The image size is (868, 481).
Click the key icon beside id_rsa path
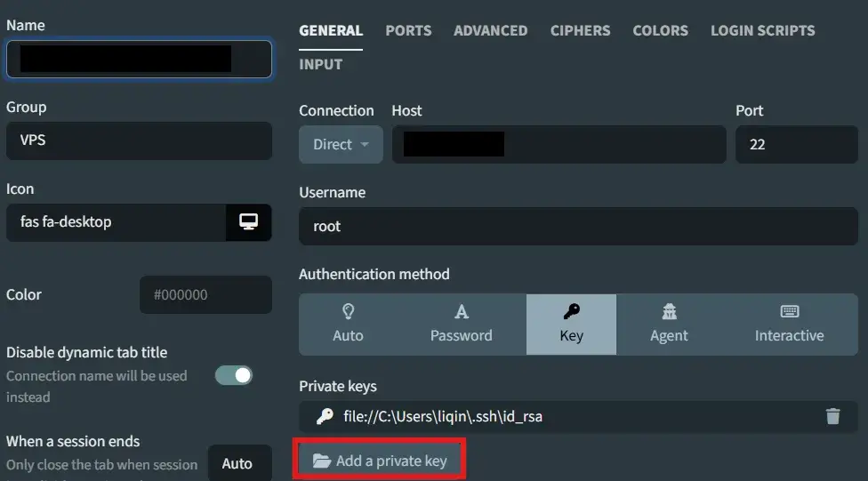[x=325, y=416]
